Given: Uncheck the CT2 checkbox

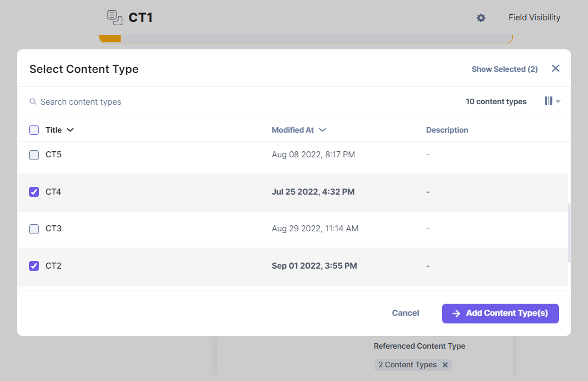Looking at the screenshot, I should pyautogui.click(x=34, y=266).
